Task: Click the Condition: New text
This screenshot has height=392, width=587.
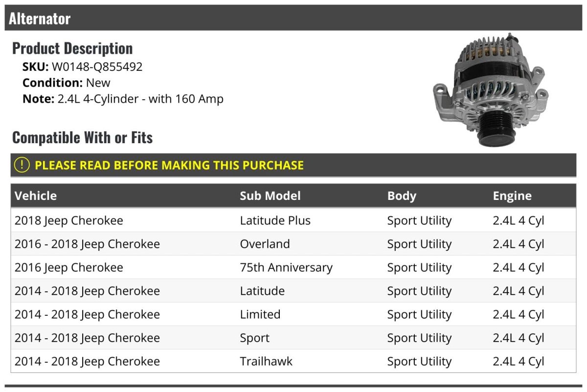Action: pyautogui.click(x=67, y=83)
